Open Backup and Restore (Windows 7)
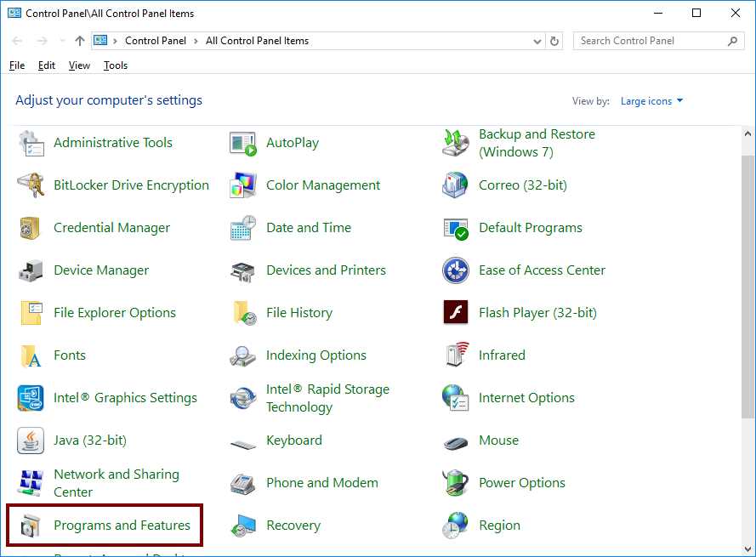Image resolution: width=756 pixels, height=557 pixels. 537,142
